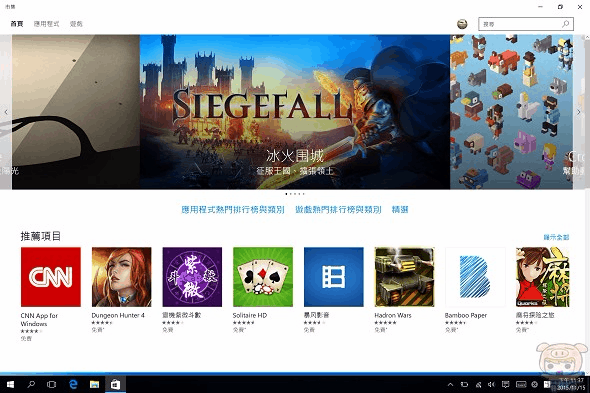Click the magnifier icon in search box

click(x=565, y=24)
